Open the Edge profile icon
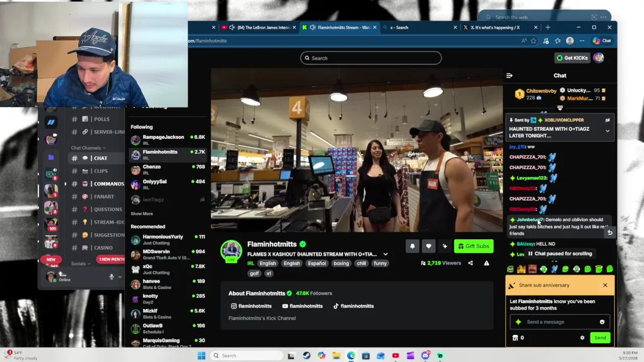644x362 pixels. pos(570,41)
